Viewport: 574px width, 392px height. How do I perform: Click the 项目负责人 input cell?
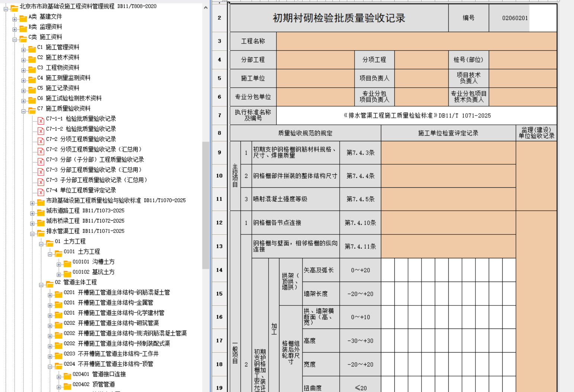coord(421,78)
